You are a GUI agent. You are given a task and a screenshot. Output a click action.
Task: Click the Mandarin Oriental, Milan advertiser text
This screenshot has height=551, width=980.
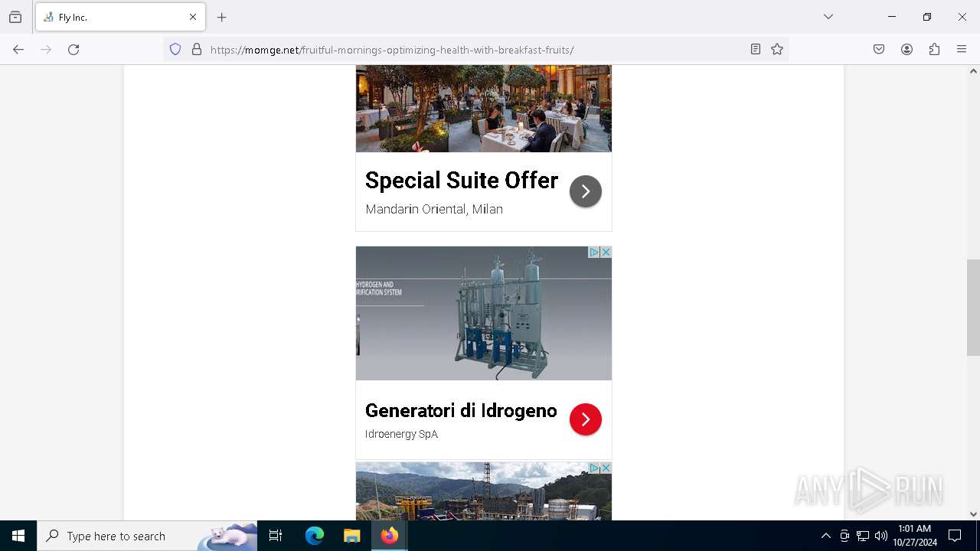434,209
